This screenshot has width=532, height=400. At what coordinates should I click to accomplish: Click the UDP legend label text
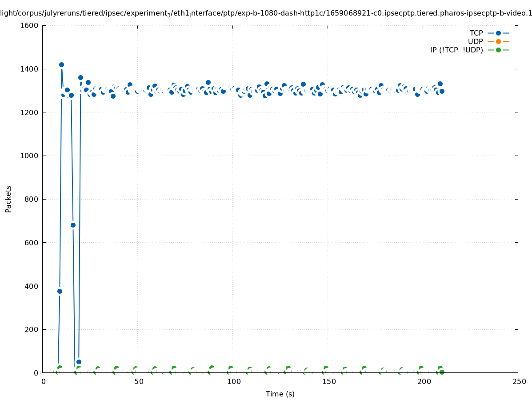click(475, 41)
